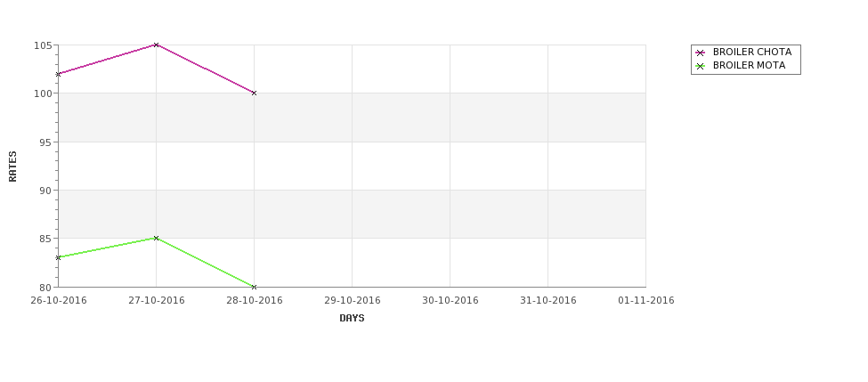
Task: Click the BROILER MOTA legend label
Action: click(749, 65)
